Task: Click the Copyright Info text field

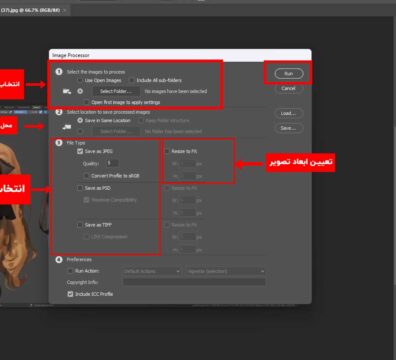Action: point(194,282)
